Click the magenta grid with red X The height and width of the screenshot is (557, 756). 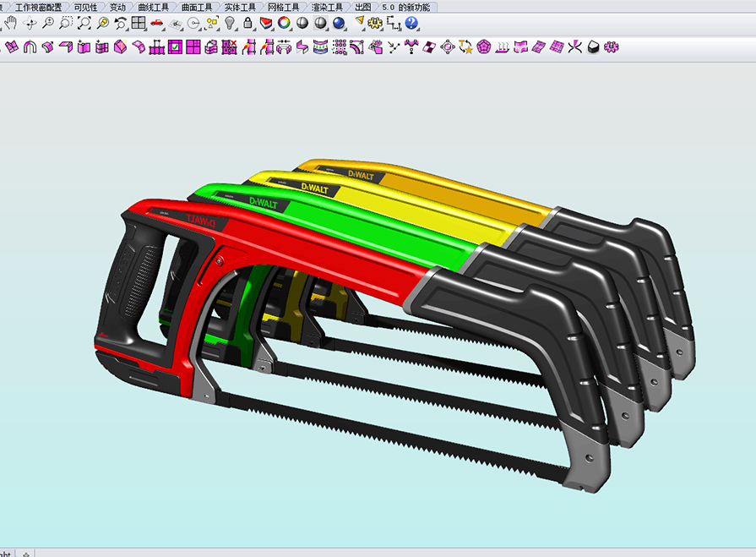click(230, 47)
